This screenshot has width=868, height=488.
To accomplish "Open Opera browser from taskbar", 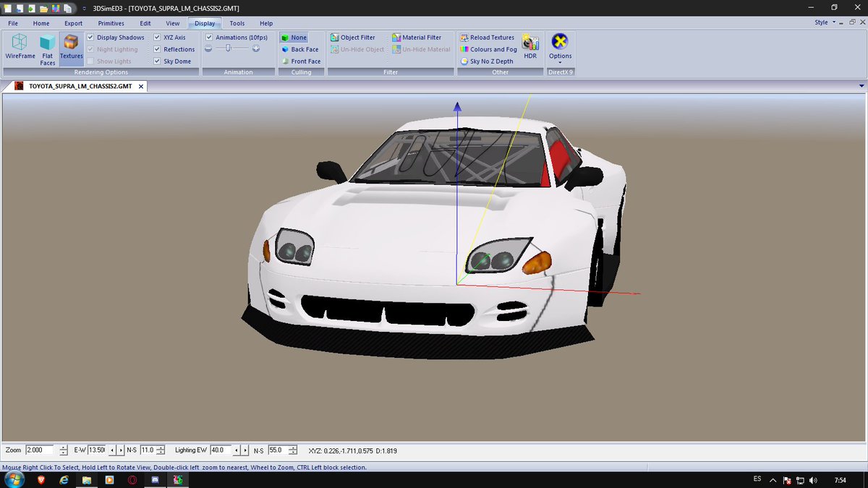I will tap(132, 480).
